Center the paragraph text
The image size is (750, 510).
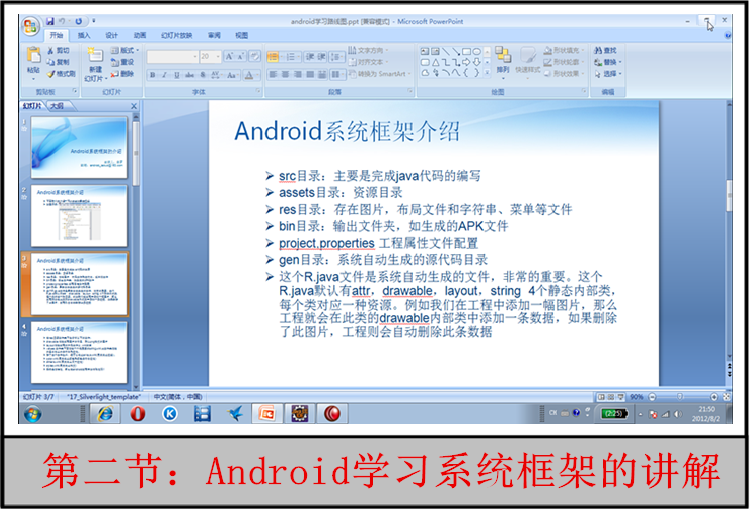286,74
